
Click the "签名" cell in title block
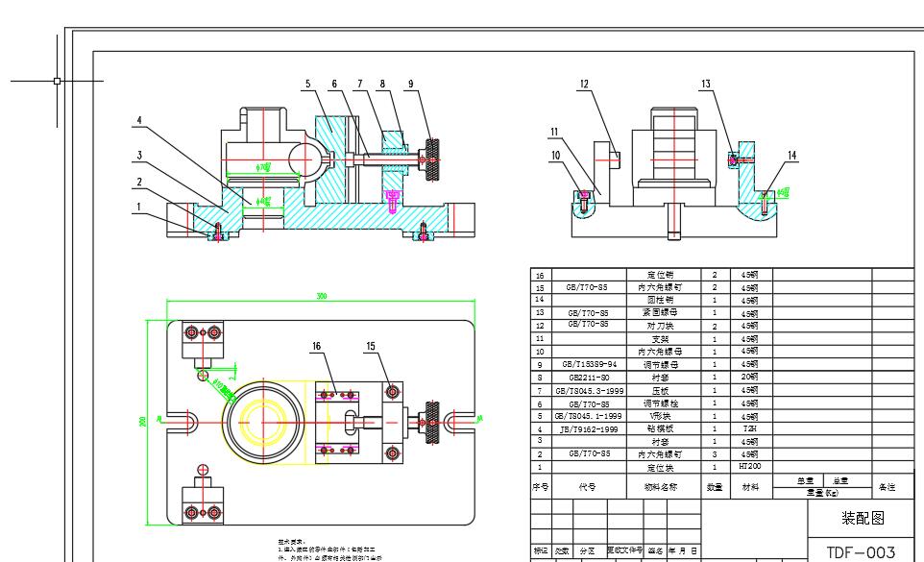point(655,551)
